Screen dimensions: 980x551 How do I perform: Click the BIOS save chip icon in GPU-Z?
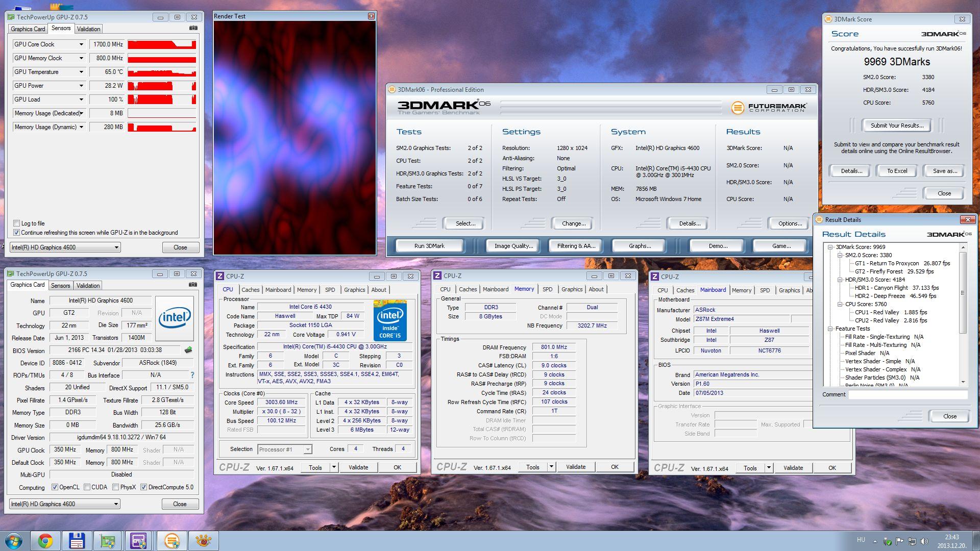tap(188, 350)
